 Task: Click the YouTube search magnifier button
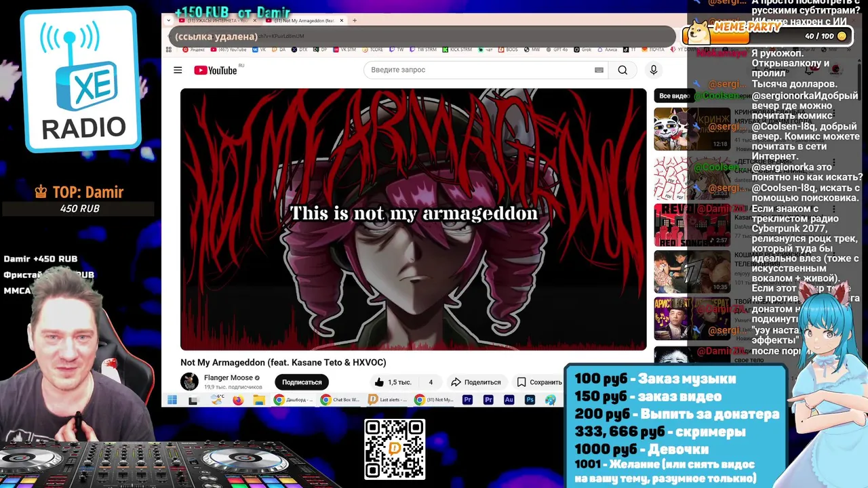pyautogui.click(x=623, y=70)
